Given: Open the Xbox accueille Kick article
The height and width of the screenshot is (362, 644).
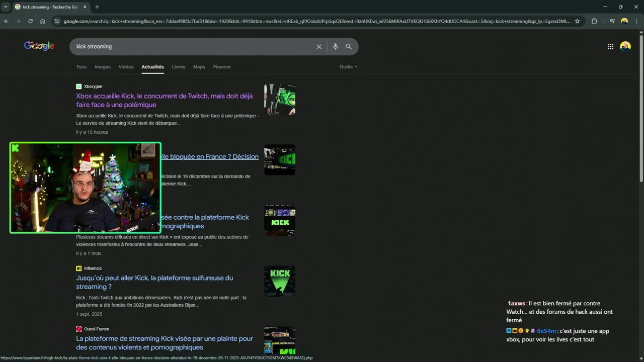Looking at the screenshot, I should pyautogui.click(x=165, y=100).
